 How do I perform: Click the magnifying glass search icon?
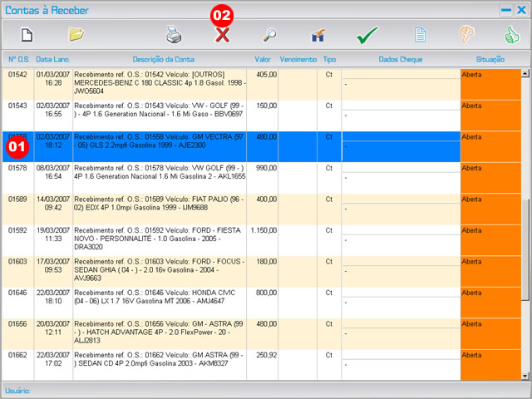pyautogui.click(x=270, y=35)
